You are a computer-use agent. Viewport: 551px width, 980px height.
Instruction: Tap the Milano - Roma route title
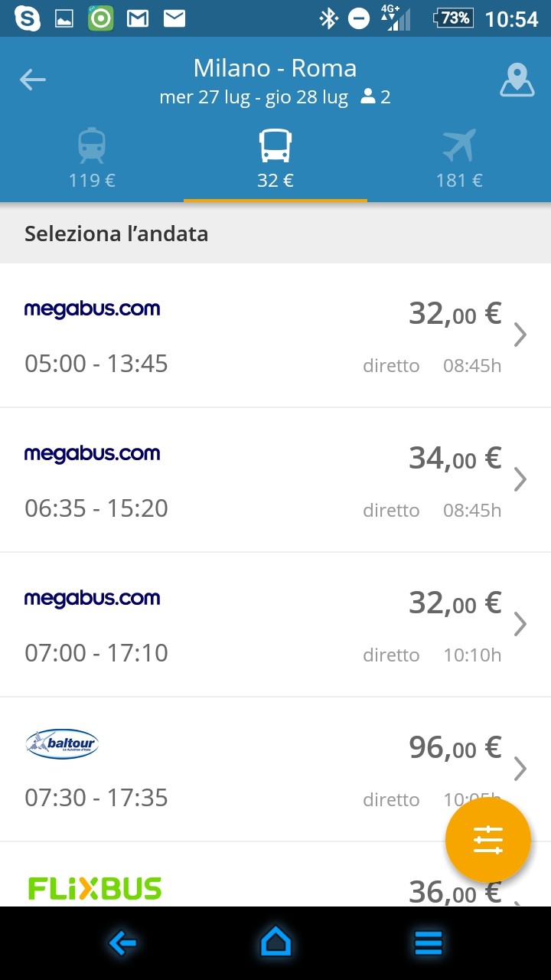point(275,68)
